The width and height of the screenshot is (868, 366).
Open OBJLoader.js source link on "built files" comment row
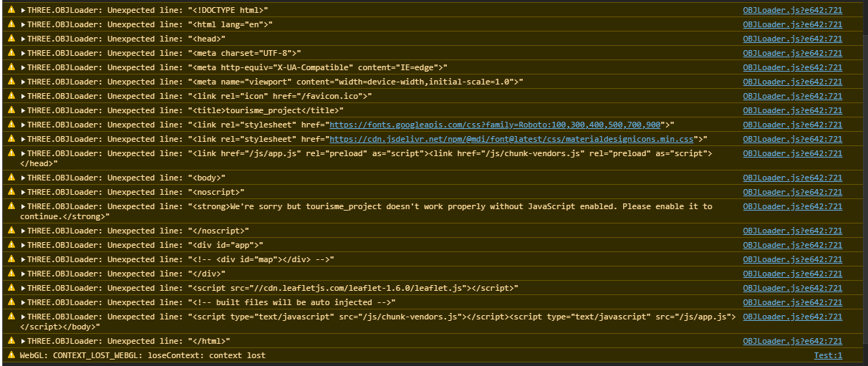tap(793, 302)
